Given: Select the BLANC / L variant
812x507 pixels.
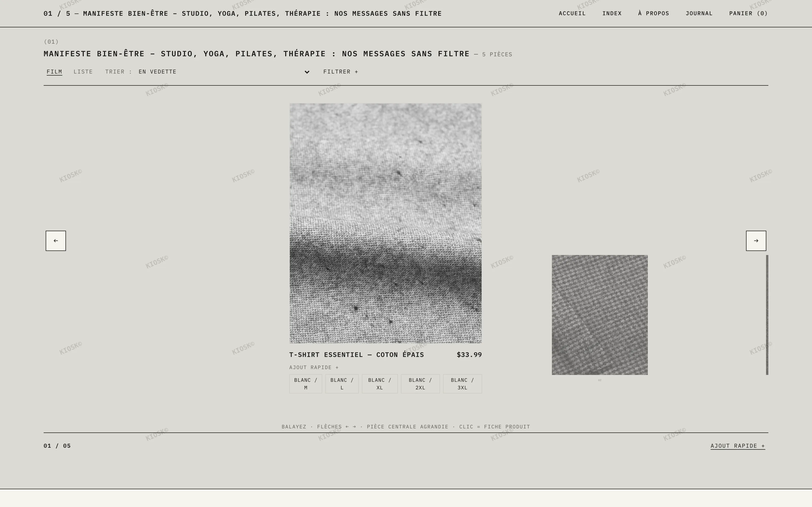Looking at the screenshot, I should tap(342, 384).
